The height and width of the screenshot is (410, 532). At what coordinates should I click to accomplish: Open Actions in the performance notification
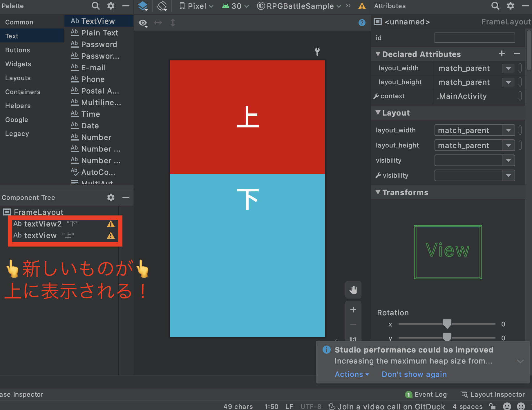(x=352, y=374)
